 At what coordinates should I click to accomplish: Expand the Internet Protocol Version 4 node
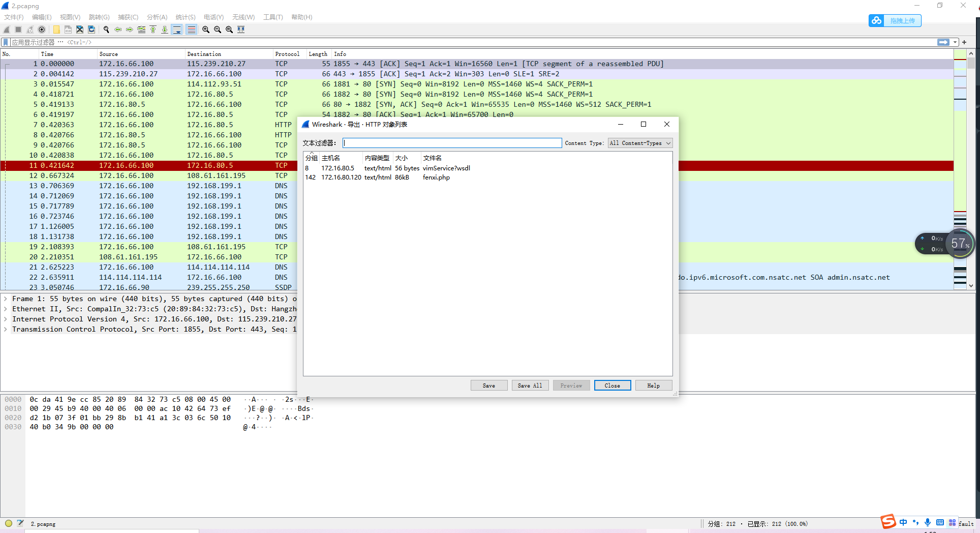tap(6, 319)
